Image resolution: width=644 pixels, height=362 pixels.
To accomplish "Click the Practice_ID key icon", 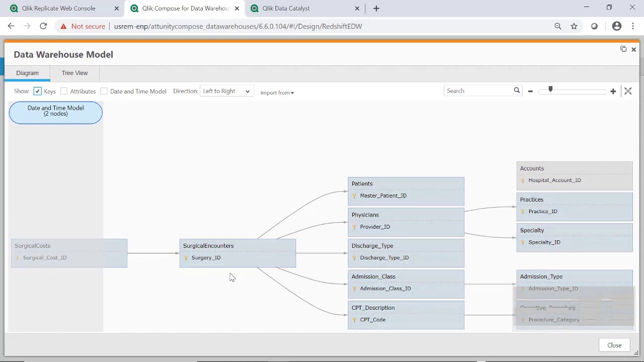I will [523, 212].
